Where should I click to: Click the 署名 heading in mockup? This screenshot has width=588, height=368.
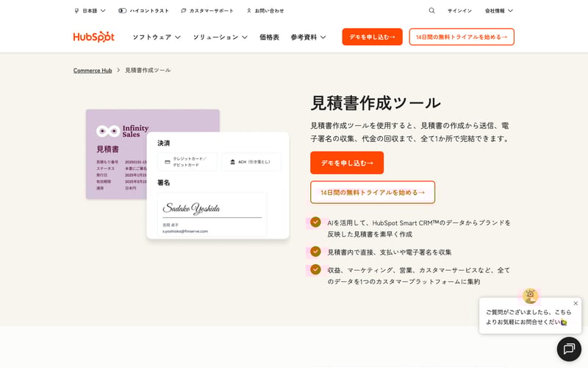coord(164,183)
